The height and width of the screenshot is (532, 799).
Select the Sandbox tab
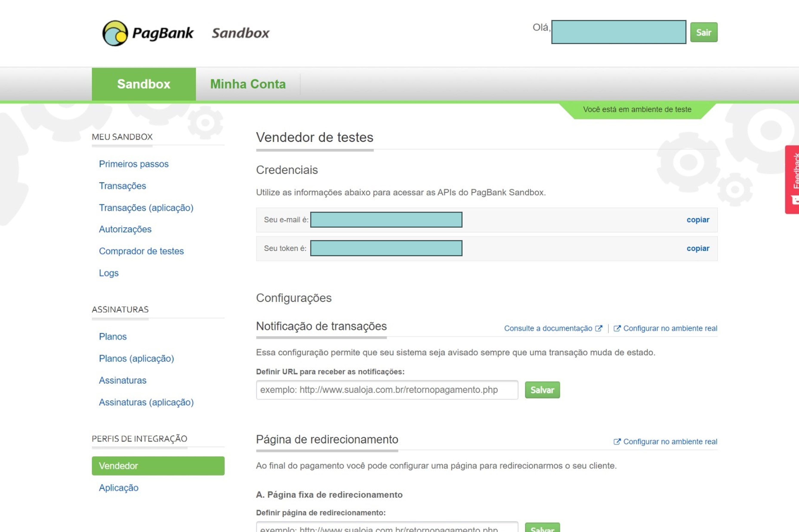tap(144, 84)
